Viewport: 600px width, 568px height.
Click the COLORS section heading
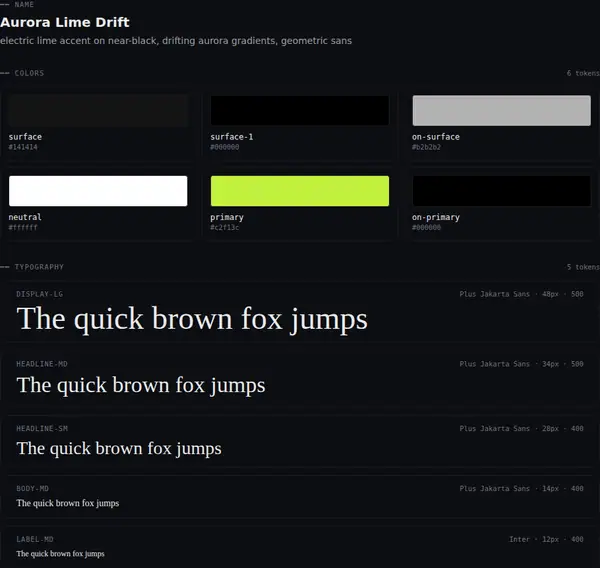click(29, 73)
